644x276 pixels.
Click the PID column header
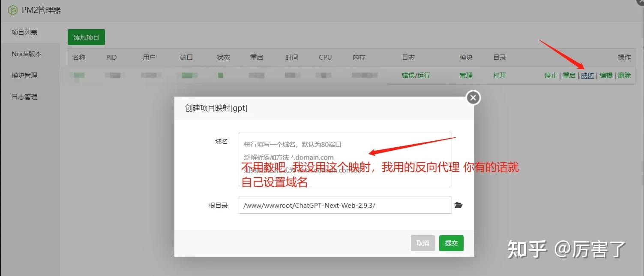pos(111,57)
